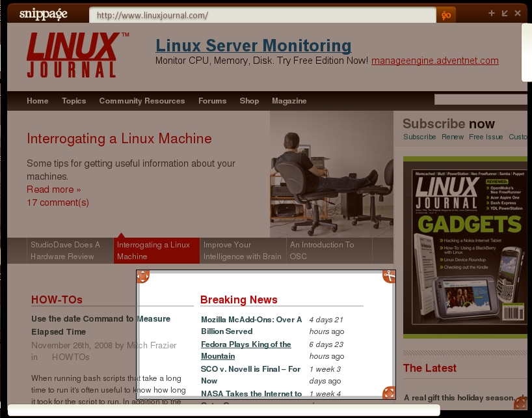The height and width of the screenshot is (418, 532).
Task: Click the diagonal arrow icon in title bar
Action: tap(505, 13)
